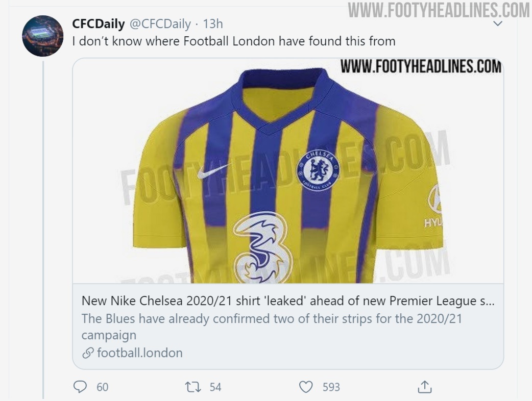The width and height of the screenshot is (532, 401).
Task: Click the reply speech bubble icon
Action: 80,387
